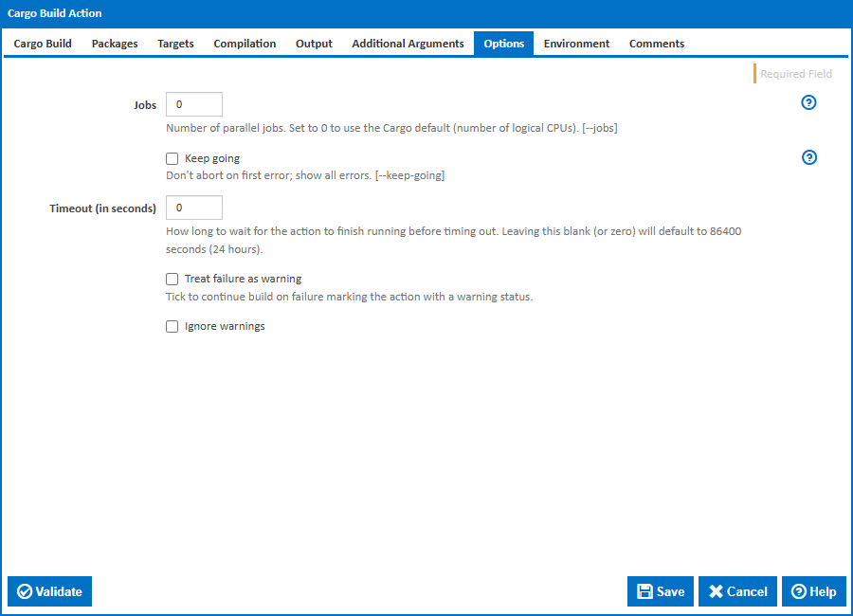The image size is (853, 616).
Task: Switch to the Packages tab
Action: (114, 43)
